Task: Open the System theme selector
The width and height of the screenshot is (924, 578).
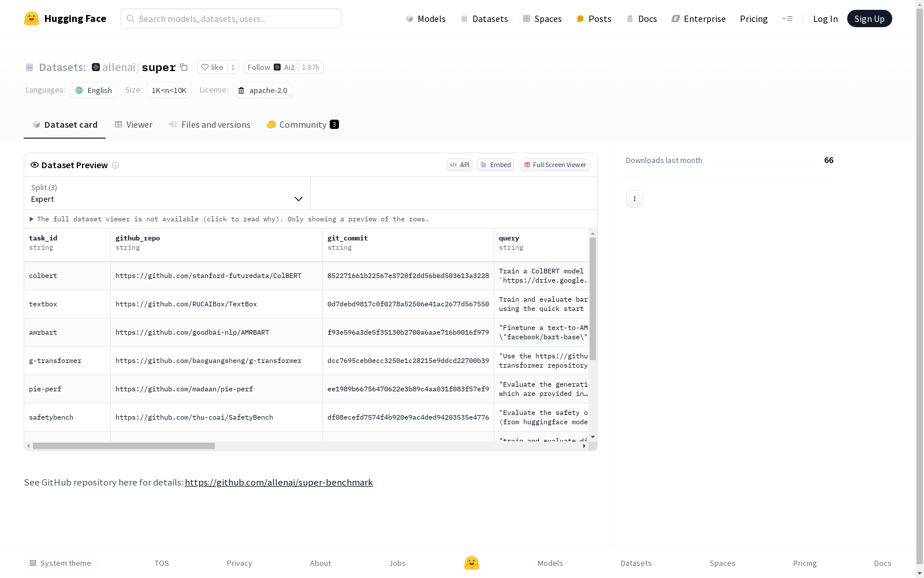Action: tap(61, 563)
